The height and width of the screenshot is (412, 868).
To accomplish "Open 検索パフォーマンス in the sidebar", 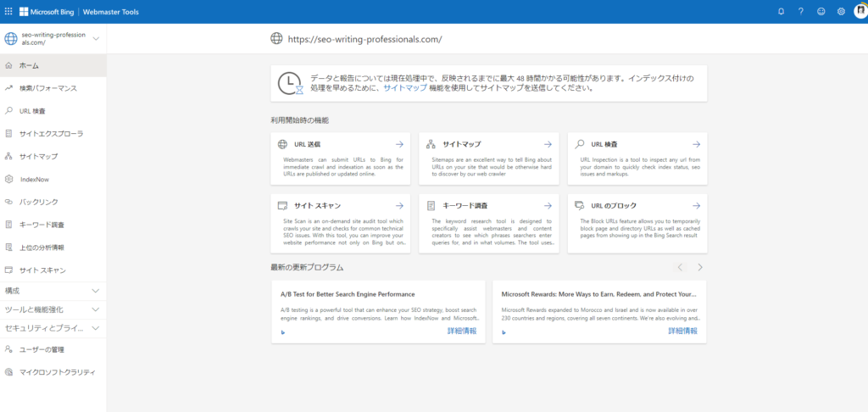I will coord(53,88).
